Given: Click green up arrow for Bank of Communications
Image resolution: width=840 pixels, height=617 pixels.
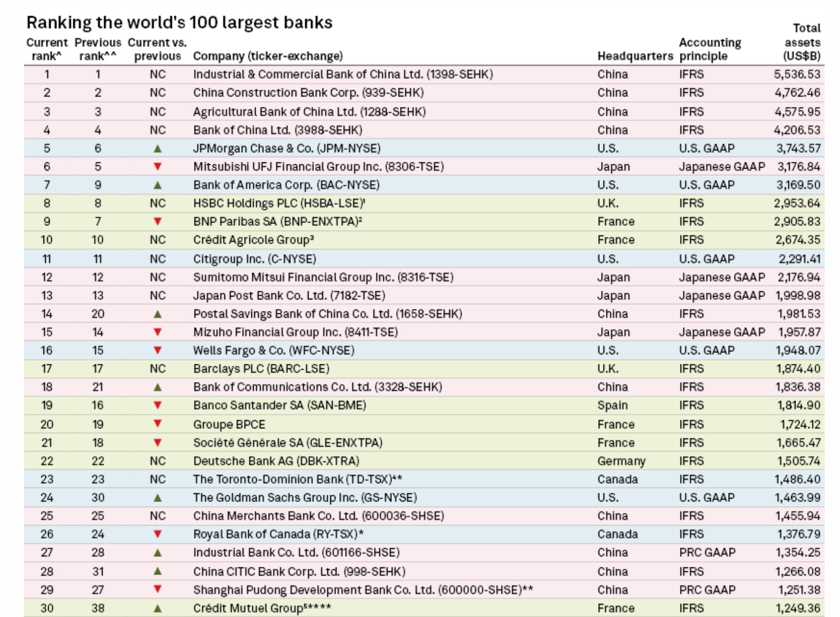Looking at the screenshot, I should [x=158, y=387].
